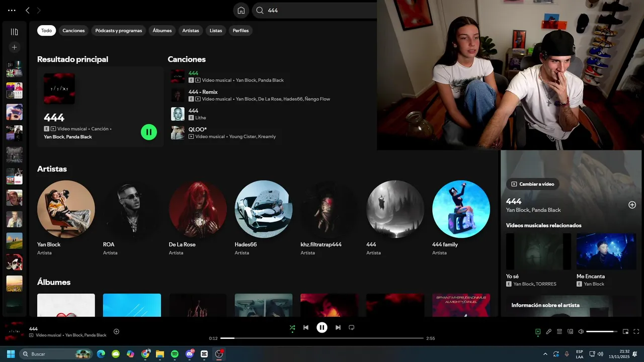The height and width of the screenshot is (362, 644).
Task: Click the taskbar Buscar search box
Action: 56,354
